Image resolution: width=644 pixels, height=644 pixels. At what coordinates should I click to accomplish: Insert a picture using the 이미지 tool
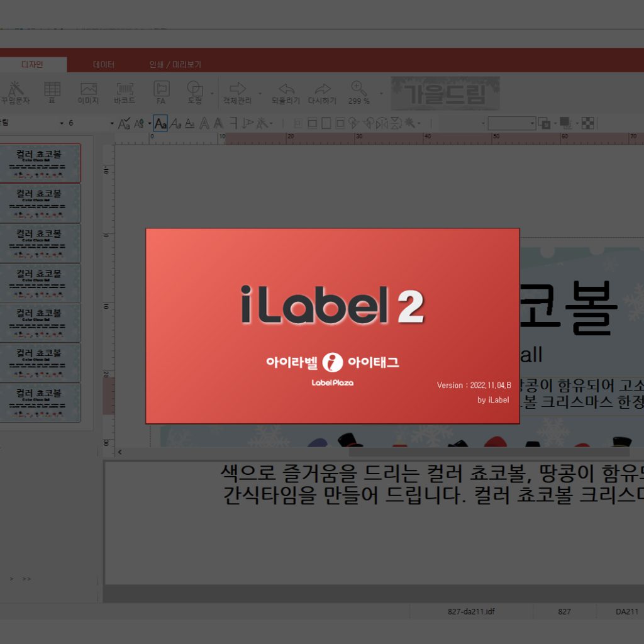[x=88, y=93]
